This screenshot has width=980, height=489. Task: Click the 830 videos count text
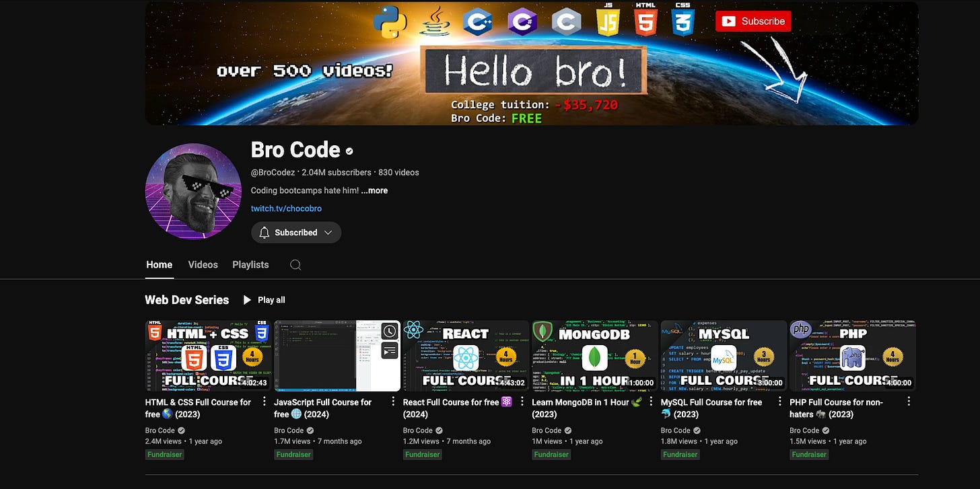point(398,172)
